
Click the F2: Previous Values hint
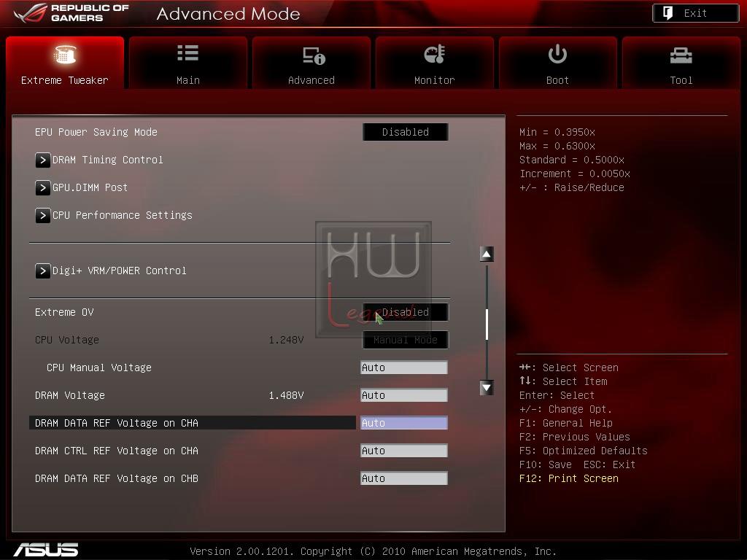(575, 437)
